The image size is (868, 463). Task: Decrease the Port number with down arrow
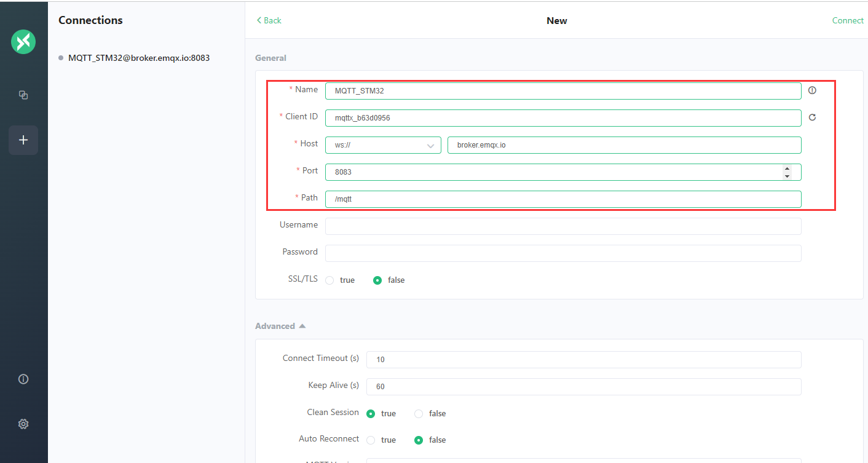pyautogui.click(x=787, y=176)
